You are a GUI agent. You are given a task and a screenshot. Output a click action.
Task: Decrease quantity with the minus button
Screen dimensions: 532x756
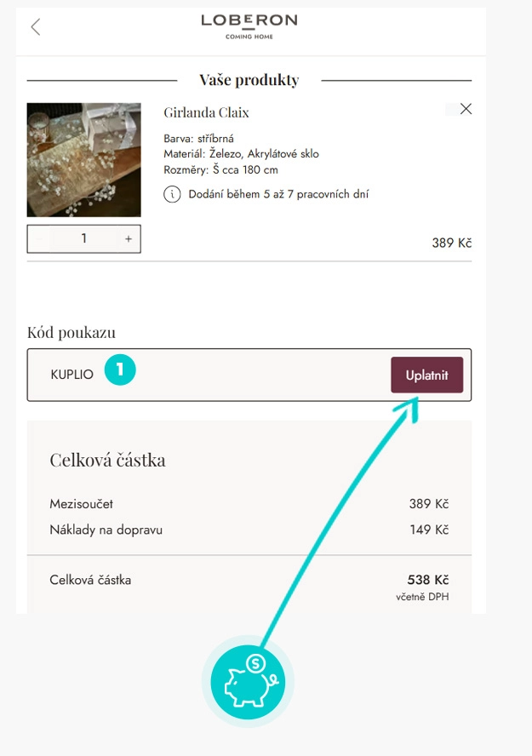pos(39,239)
